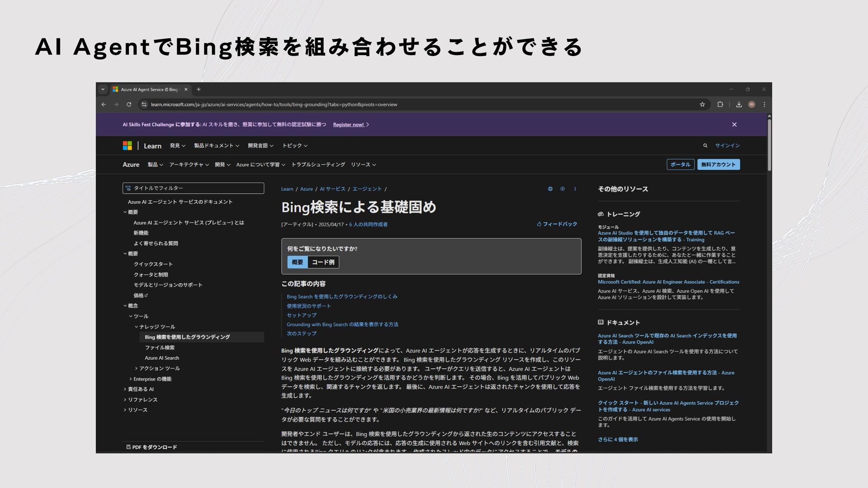Screen dimensions: 868x488
Task: Select Azure AI Search in sidebar
Action: [162, 358]
